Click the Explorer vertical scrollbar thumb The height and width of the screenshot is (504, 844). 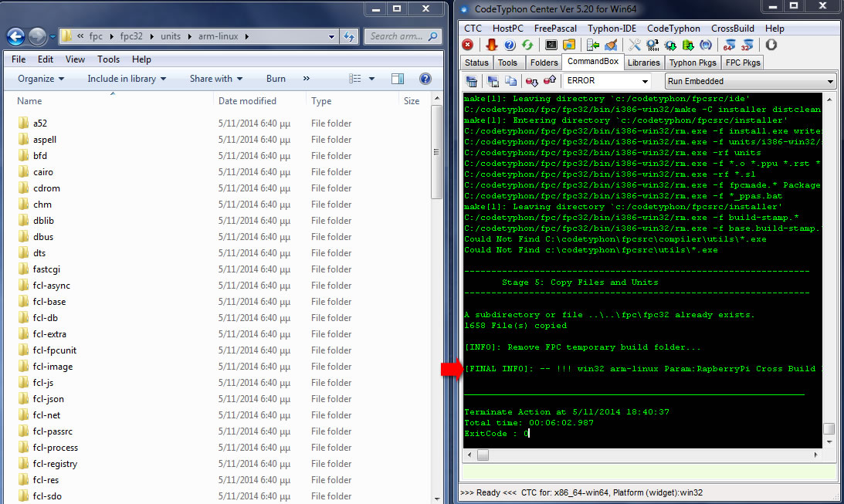(x=436, y=153)
